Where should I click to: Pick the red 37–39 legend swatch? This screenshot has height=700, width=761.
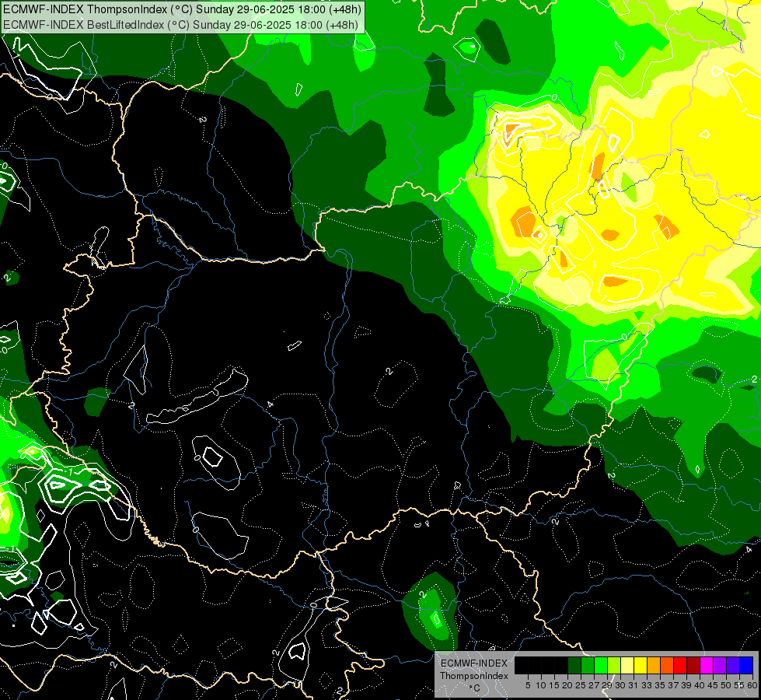680,665
